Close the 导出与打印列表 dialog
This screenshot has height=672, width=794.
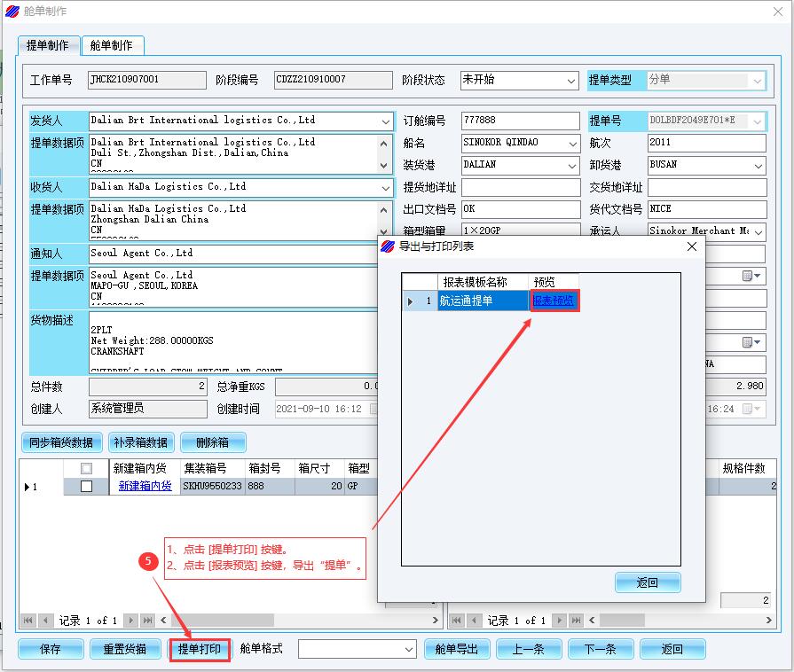(x=692, y=246)
